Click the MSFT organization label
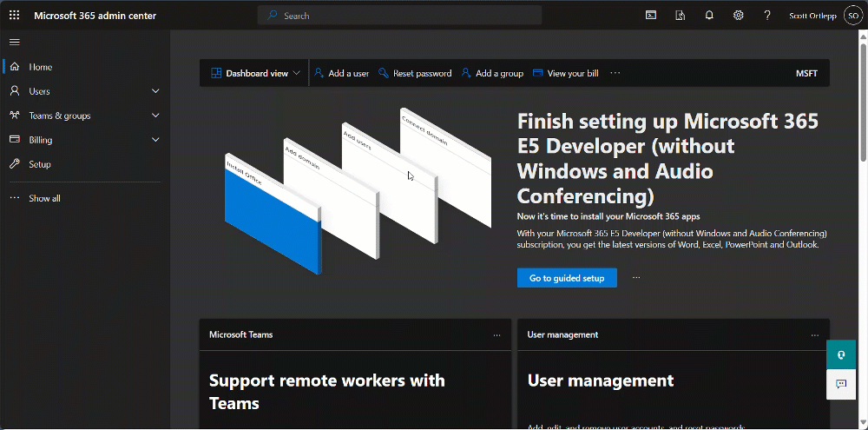The width and height of the screenshot is (868, 430). [806, 73]
